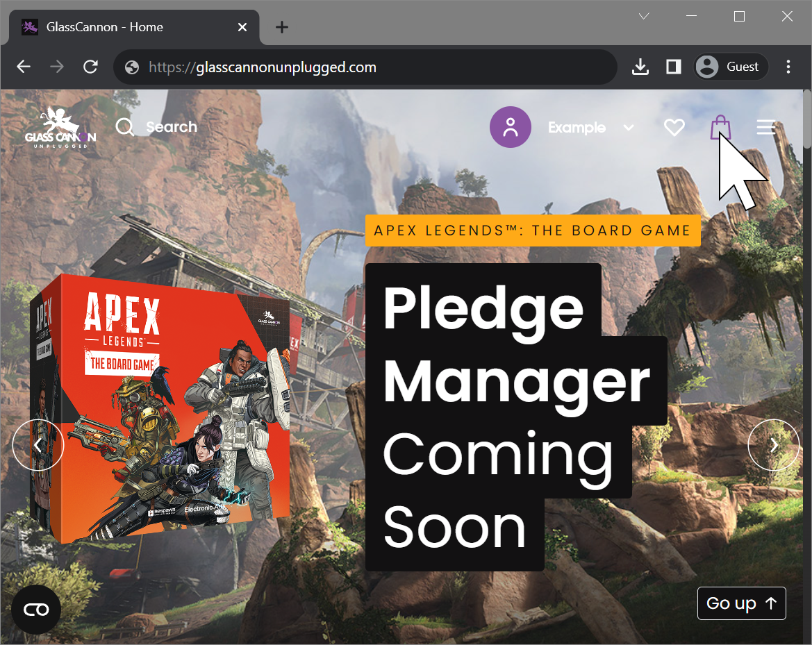Expand the Example account dropdown chevron

(629, 128)
